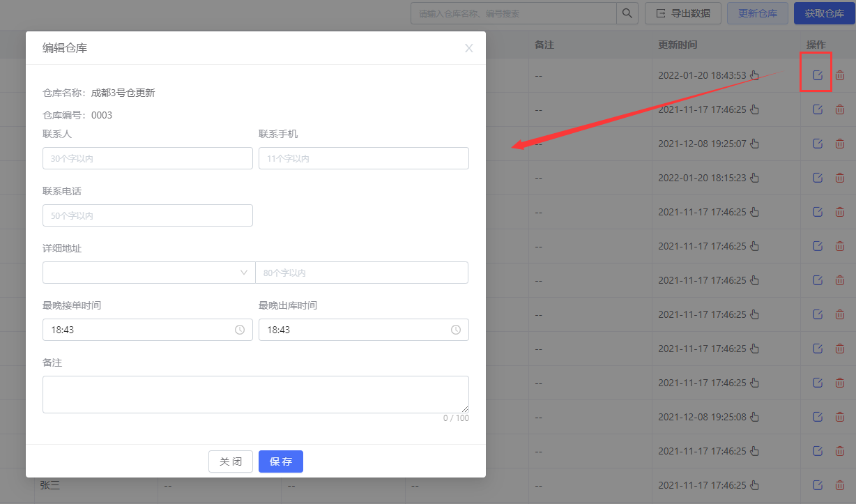
Task: Click hand icon in the 张三 row
Action: 754,485
